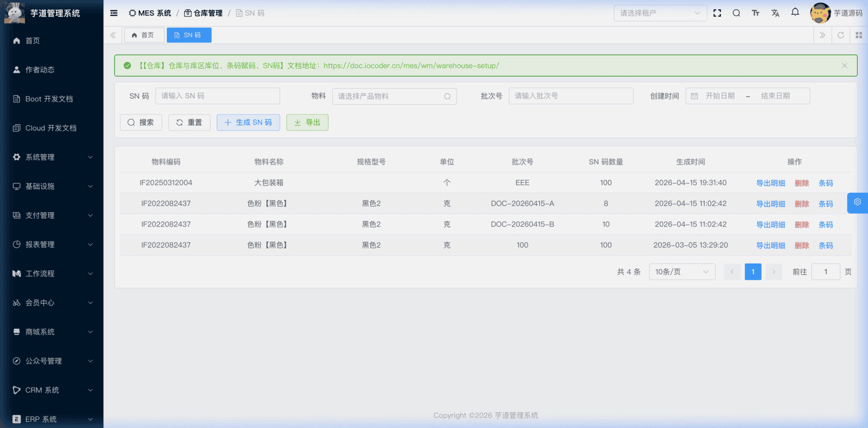This screenshot has height=428, width=868.
Task: Click the 开始日期 date field
Action: pyautogui.click(x=720, y=96)
